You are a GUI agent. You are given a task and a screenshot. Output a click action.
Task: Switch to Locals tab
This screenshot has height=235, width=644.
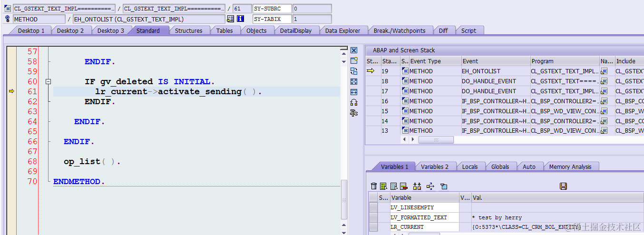(470, 166)
